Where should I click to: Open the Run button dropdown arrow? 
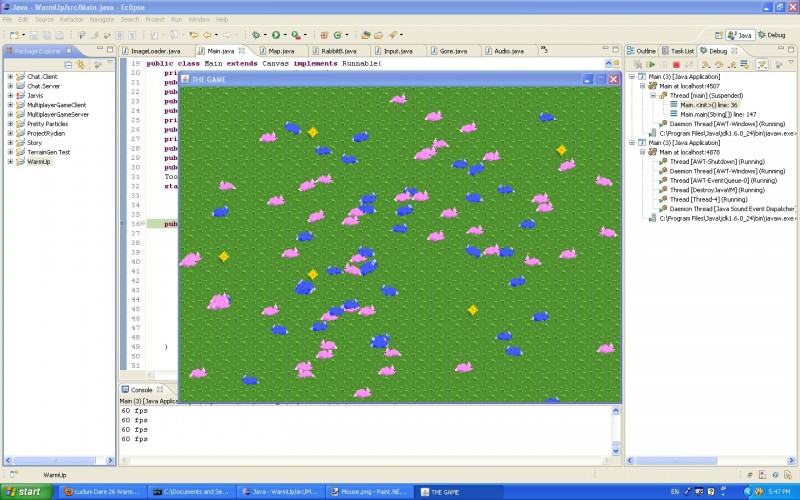(285, 35)
